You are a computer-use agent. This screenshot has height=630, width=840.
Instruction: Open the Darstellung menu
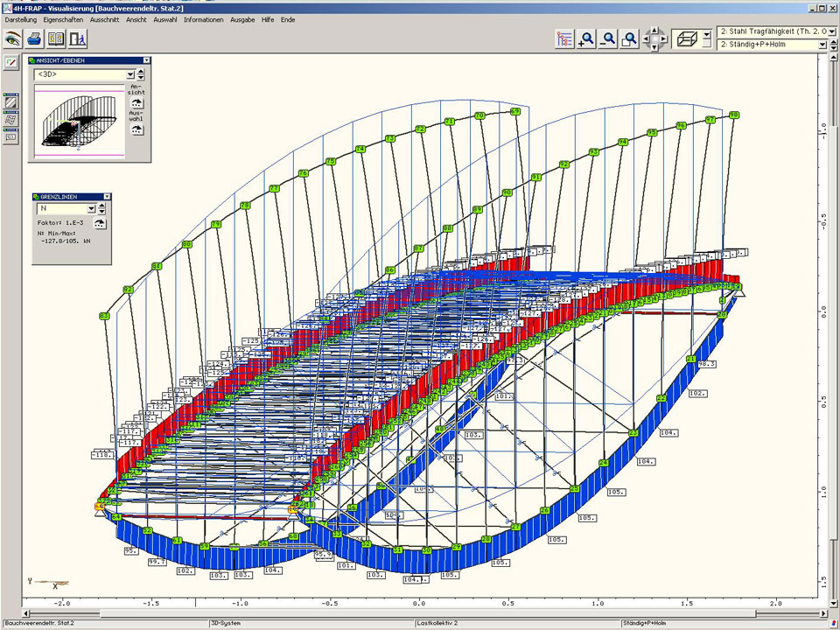21,19
